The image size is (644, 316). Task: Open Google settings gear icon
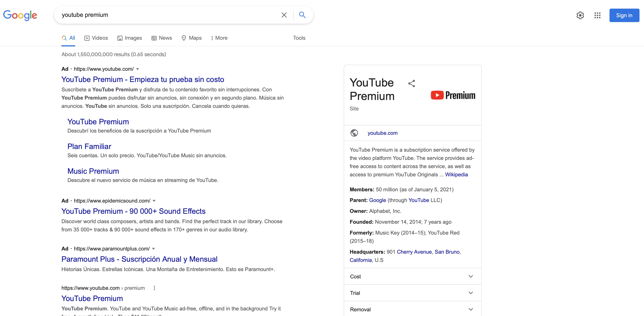tap(580, 16)
